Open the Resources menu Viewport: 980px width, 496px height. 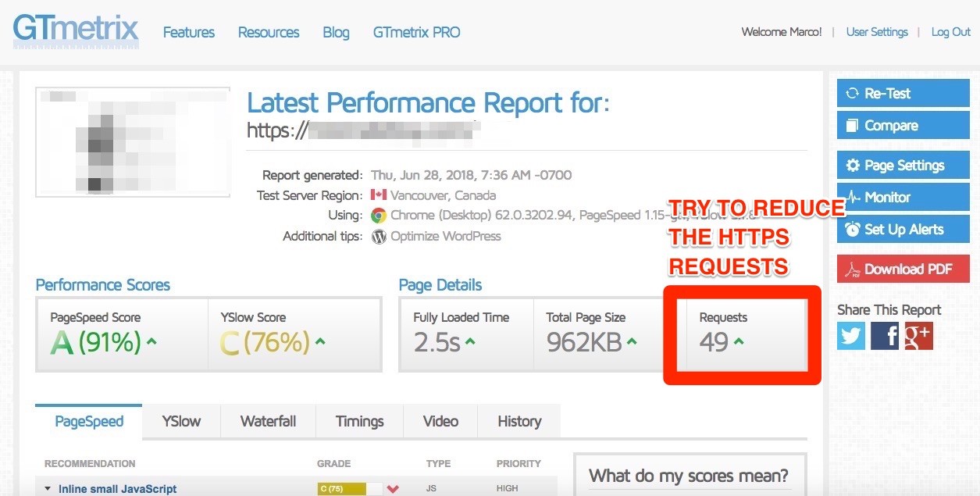(x=269, y=32)
